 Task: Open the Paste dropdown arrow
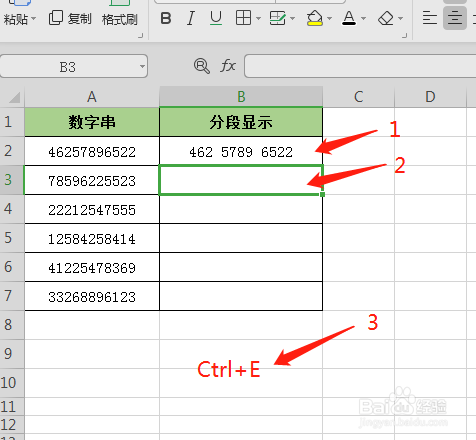(33, 19)
